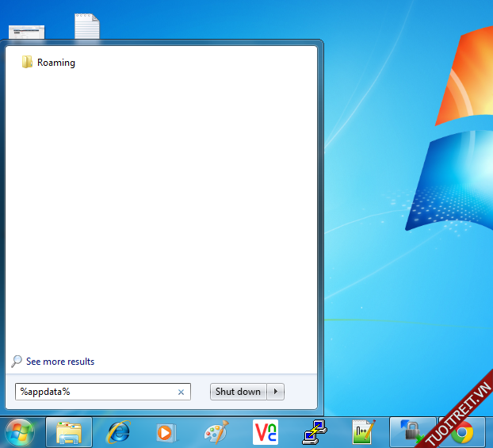Open the VNC viewer taskbar icon
Screen dimensions: 493x448
(x=265, y=432)
